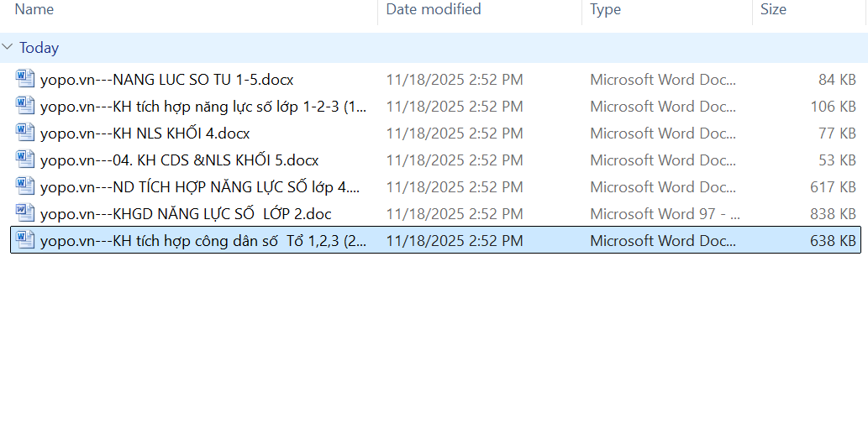Select file yopo.vn---KH NLS KHỐI 4.docx
This screenshot has width=868, height=424.
145,133
